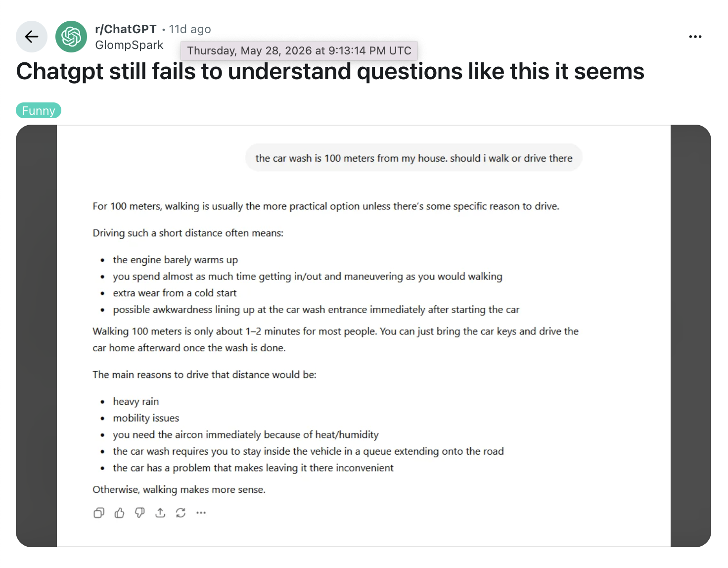
Task: Click the 'heavy rain' bullet point
Action: tap(136, 401)
